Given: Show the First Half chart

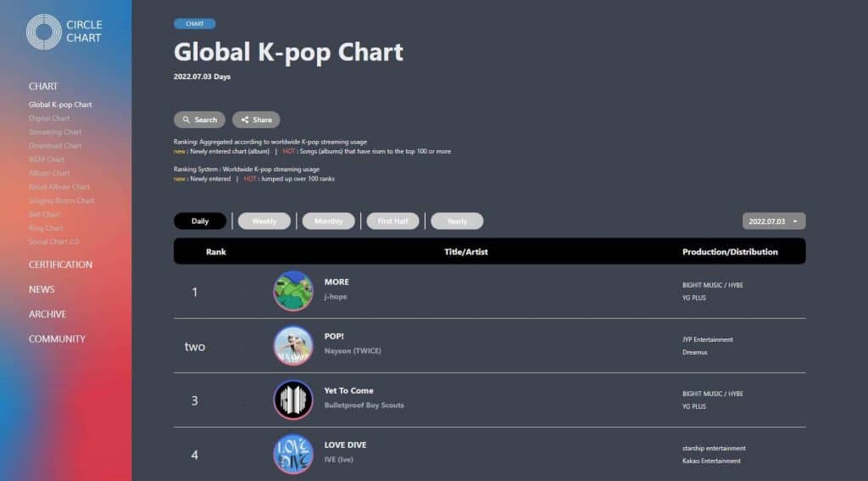Looking at the screenshot, I should [392, 221].
